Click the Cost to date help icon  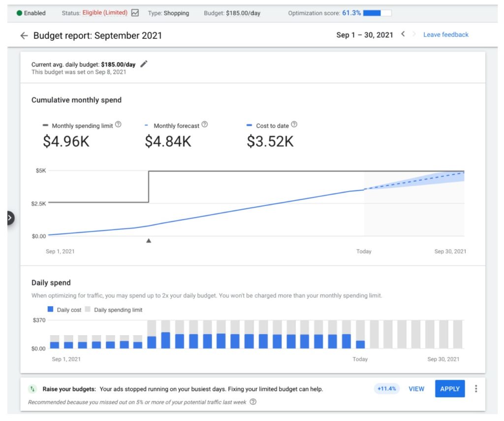[294, 125]
